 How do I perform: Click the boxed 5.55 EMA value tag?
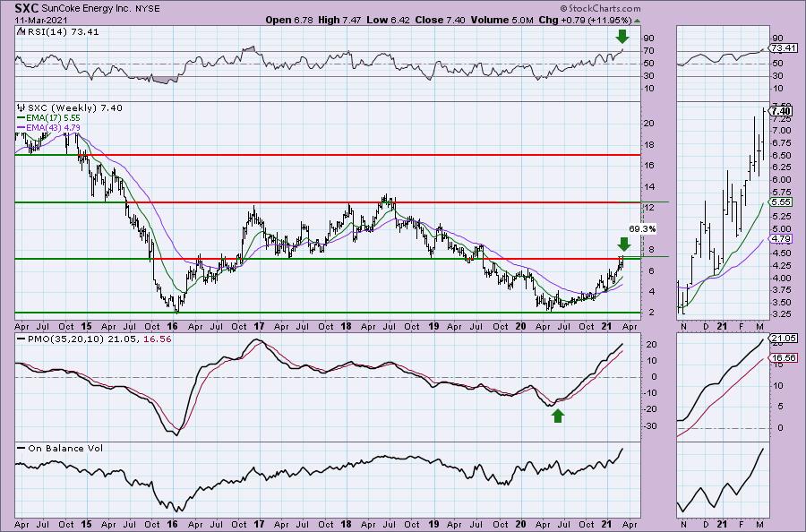pyautogui.click(x=781, y=202)
